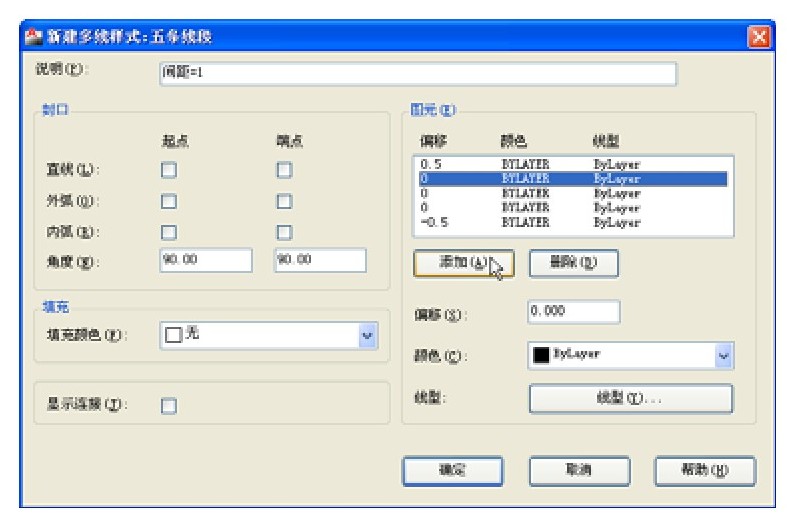This screenshot has height=521, width=787.
Task: Open the 填充颜色 dropdown
Action: tap(367, 336)
